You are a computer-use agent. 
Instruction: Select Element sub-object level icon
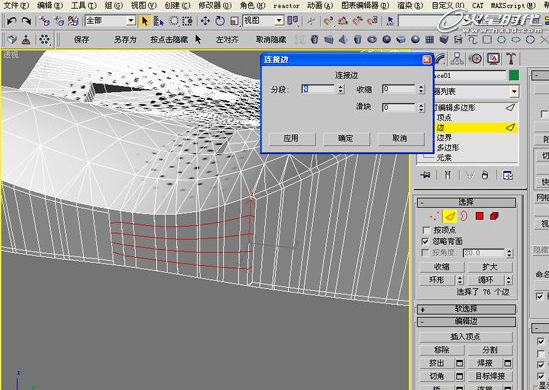click(x=494, y=216)
